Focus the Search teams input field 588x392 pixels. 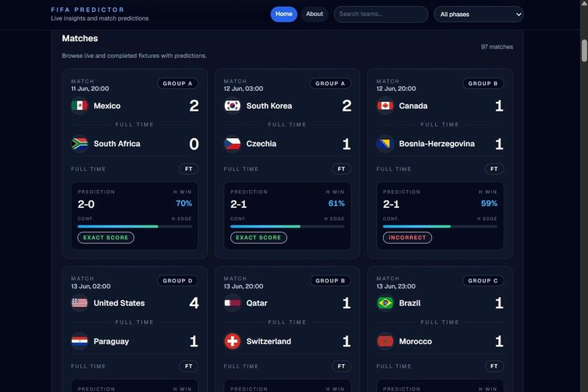(381, 14)
